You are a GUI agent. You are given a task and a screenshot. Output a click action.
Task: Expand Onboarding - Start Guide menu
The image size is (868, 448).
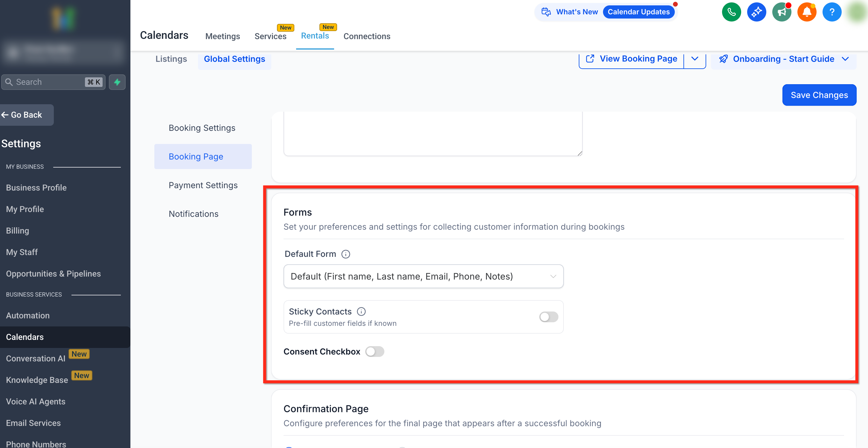pos(784,59)
